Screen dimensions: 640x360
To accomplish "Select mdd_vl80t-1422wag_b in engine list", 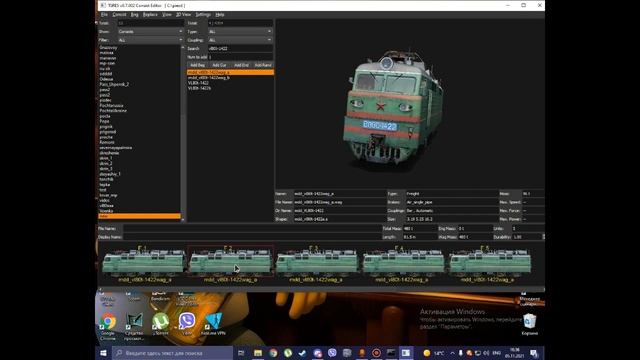I will [x=209, y=78].
